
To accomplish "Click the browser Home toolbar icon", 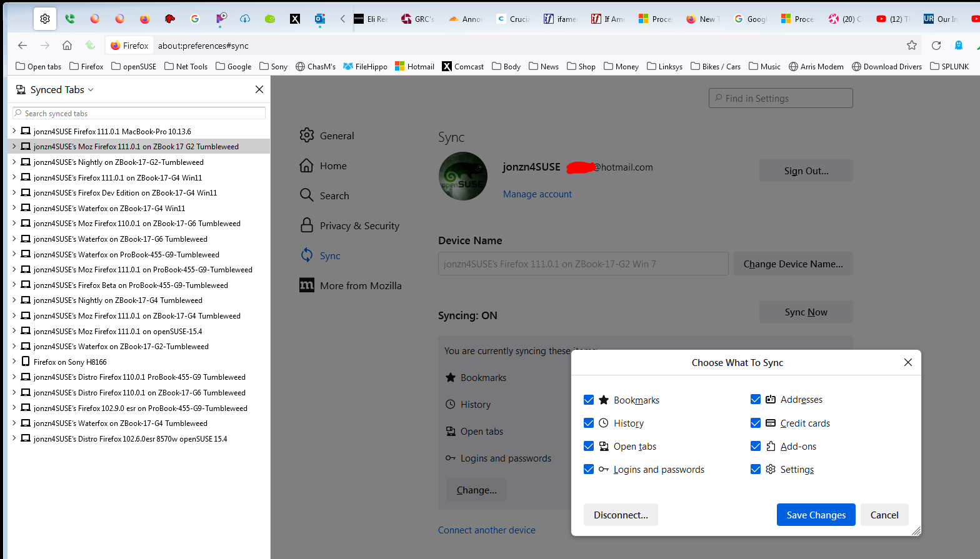I will [67, 45].
